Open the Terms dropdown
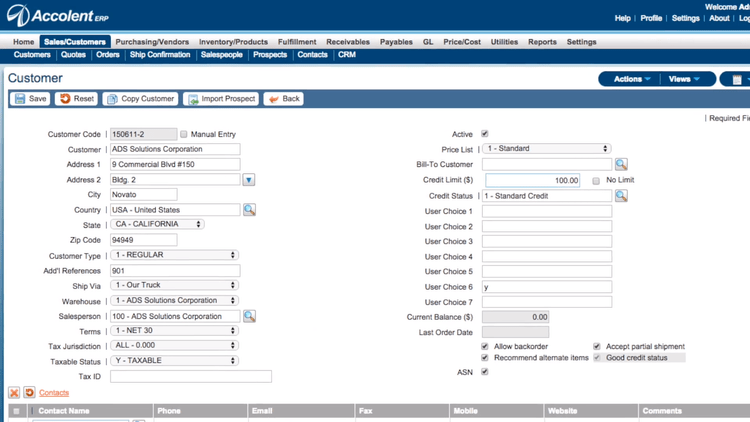 click(x=175, y=330)
